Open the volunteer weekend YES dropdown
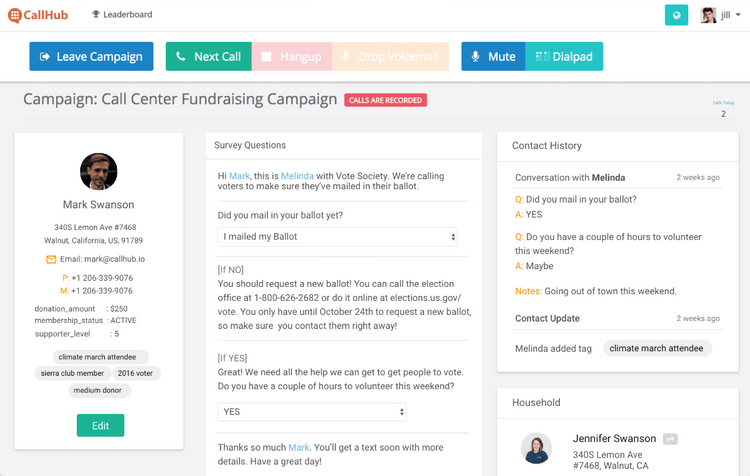Screen dimensions: 750x476 click(312, 412)
